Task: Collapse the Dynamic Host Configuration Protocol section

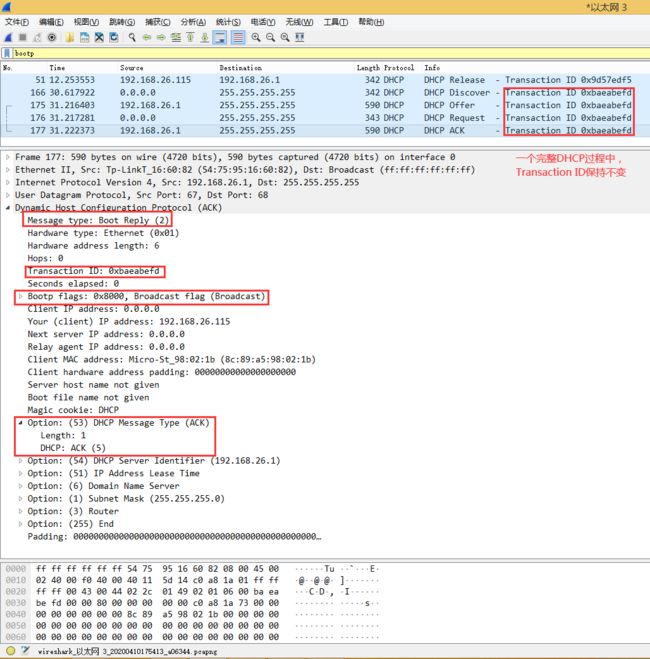Action: (x=8, y=208)
